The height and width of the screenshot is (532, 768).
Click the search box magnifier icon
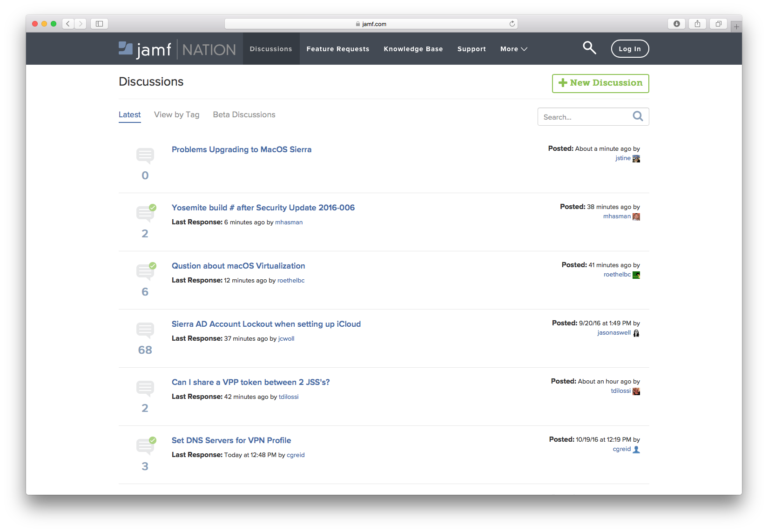[x=638, y=116]
